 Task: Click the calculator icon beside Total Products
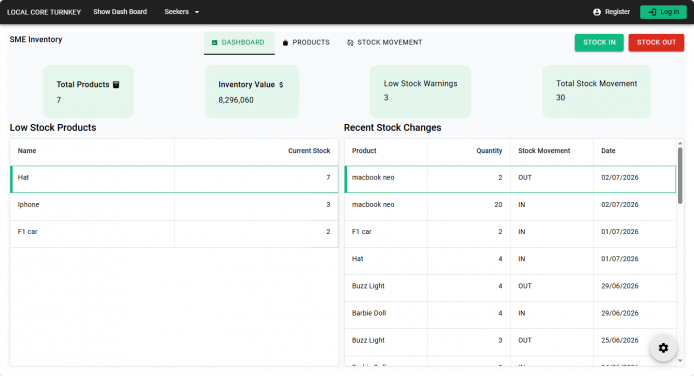coord(116,84)
